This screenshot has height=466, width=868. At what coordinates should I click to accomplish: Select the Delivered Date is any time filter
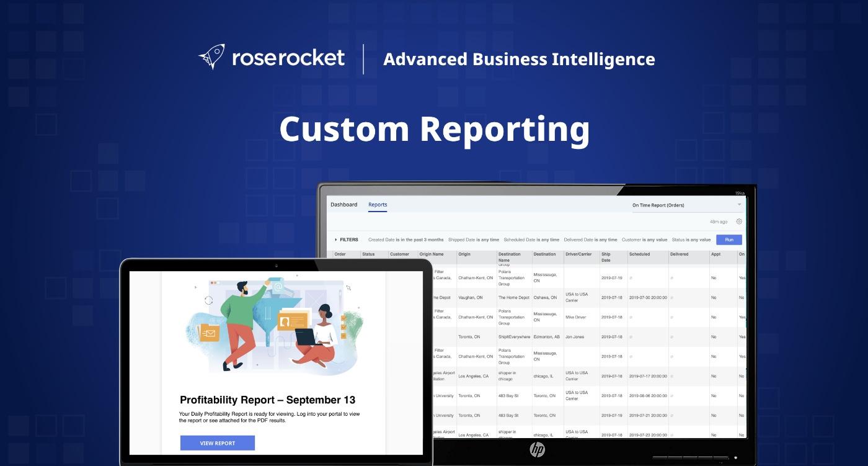(590, 240)
